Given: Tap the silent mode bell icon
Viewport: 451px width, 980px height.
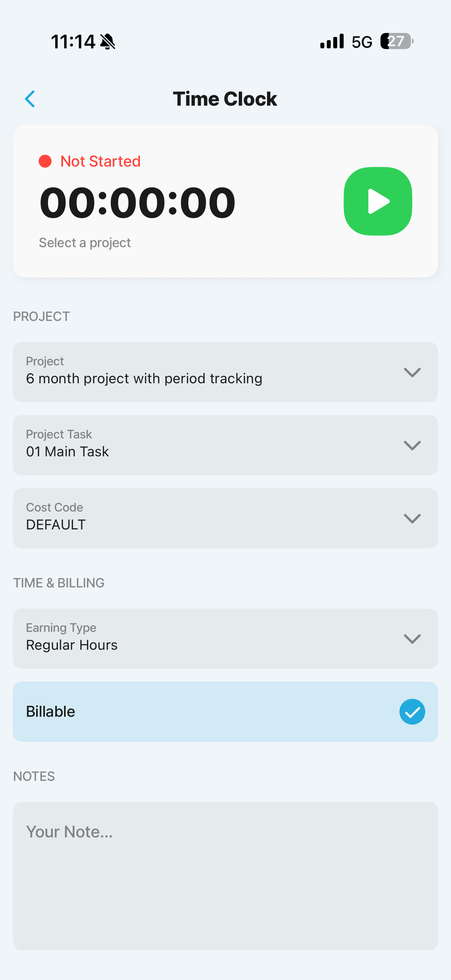Looking at the screenshot, I should (x=108, y=42).
